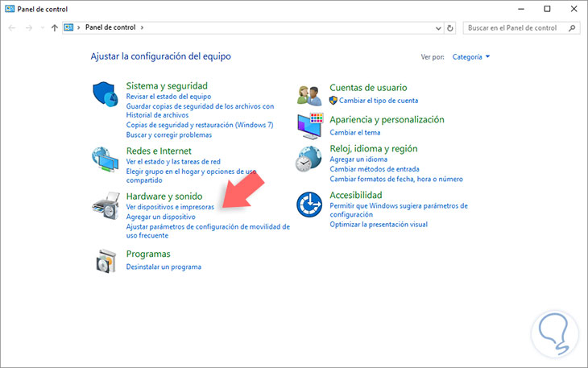Open the recent locations dropdown arrow
The width and height of the screenshot is (588, 368).
[43, 27]
